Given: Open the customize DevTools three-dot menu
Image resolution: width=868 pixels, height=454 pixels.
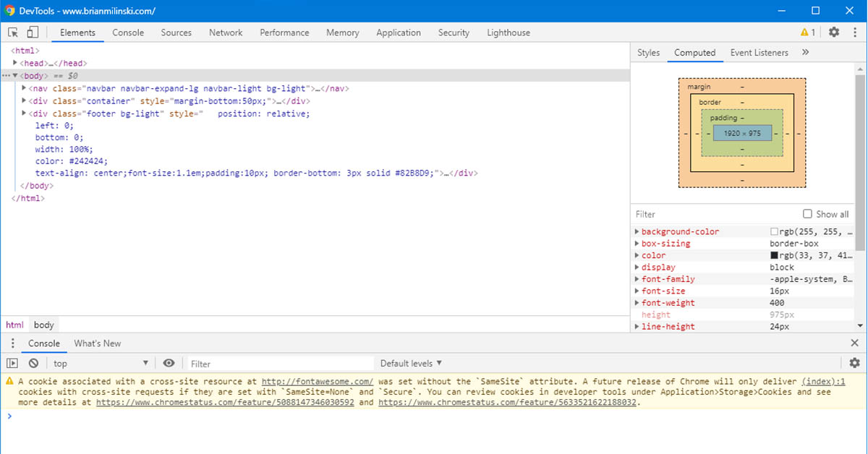Looking at the screenshot, I should tap(854, 33).
